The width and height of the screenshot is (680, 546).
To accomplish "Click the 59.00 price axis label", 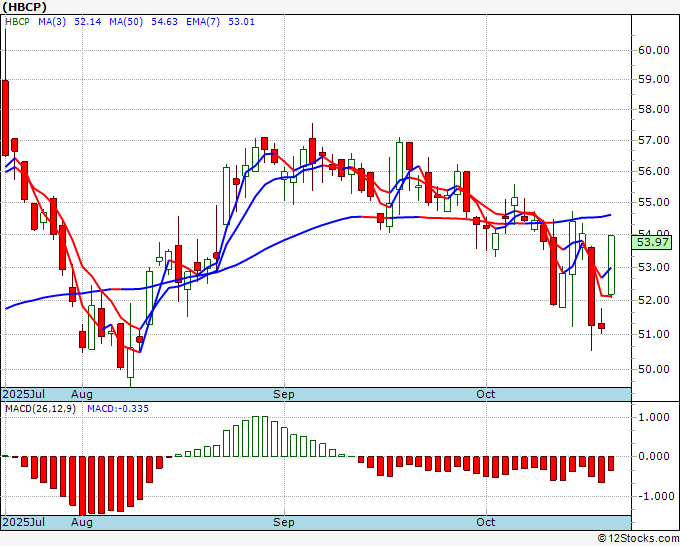I will (x=654, y=80).
